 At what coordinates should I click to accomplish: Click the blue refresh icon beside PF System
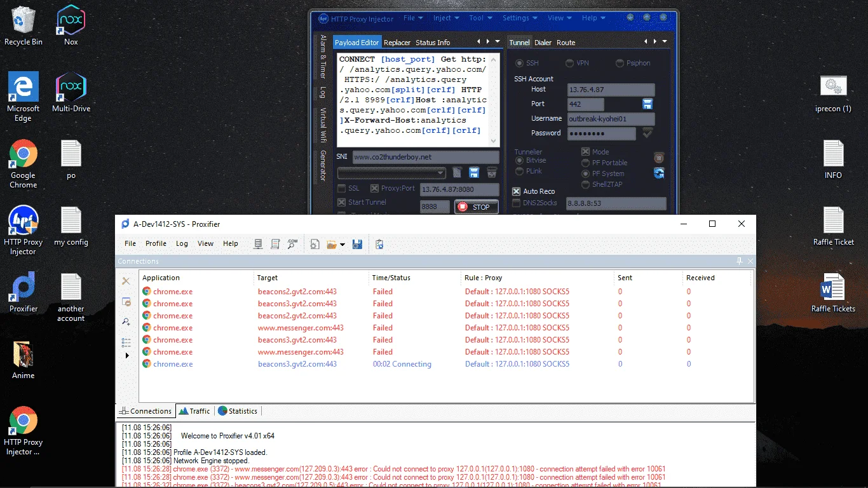(659, 173)
